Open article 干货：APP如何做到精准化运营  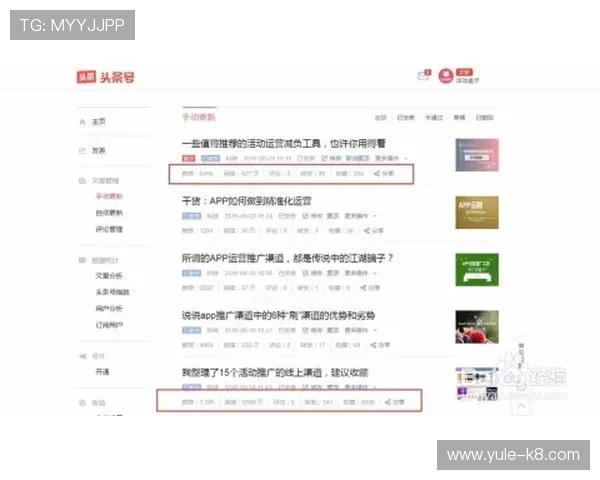tap(247, 201)
